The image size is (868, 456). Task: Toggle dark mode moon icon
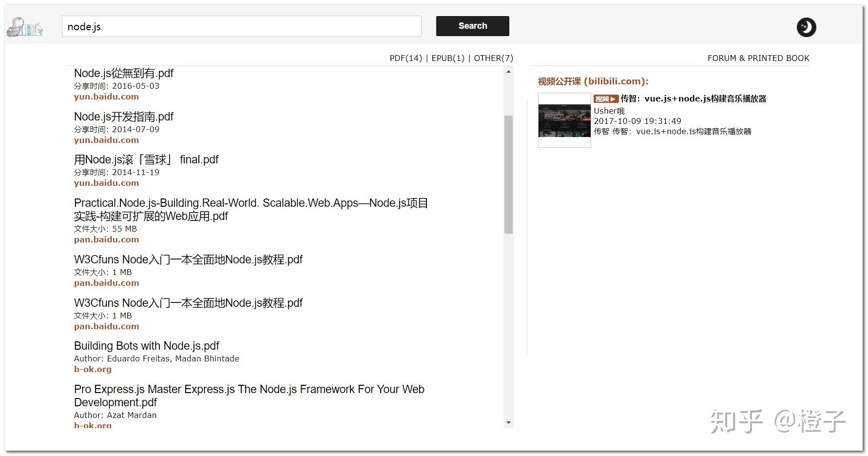806,27
